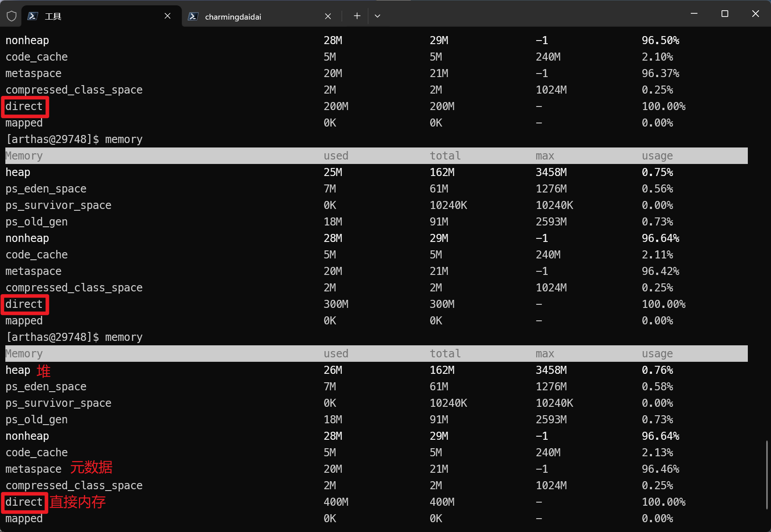Expand the new tab profile dropdown

point(377,16)
